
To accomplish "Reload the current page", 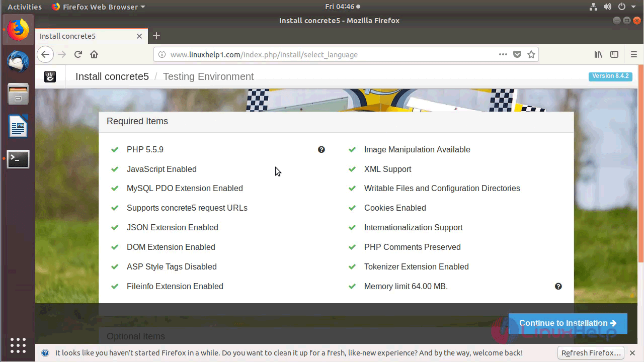I will click(x=78, y=54).
